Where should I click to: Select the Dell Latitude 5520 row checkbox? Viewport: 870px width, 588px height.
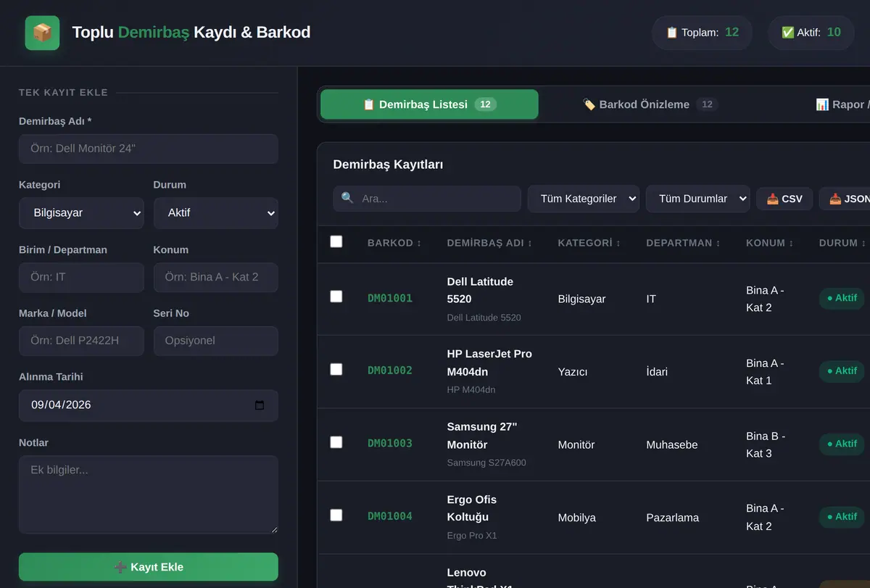[x=336, y=297]
